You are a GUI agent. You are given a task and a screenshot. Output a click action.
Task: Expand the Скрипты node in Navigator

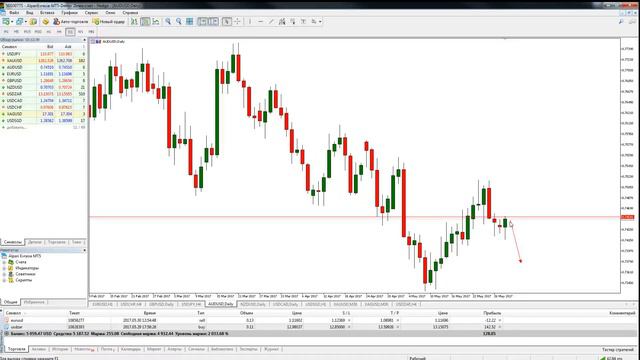[4, 280]
